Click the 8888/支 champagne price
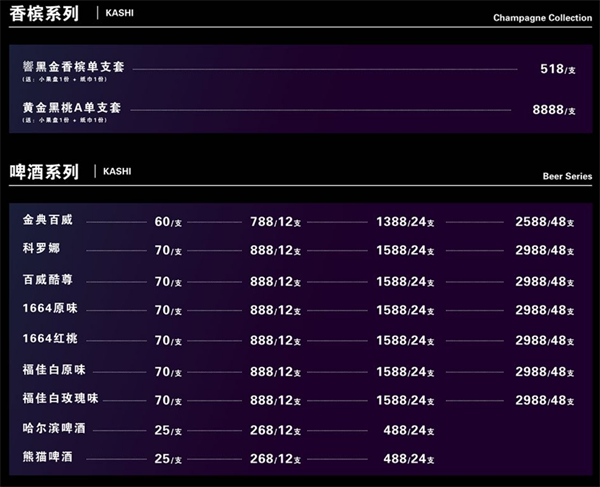This screenshot has height=487, width=600. pos(554,110)
